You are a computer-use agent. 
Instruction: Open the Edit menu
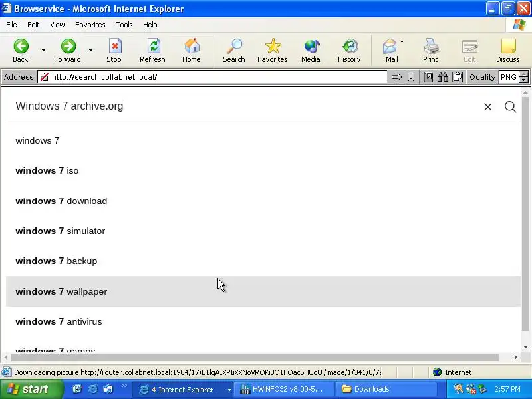pos(33,25)
